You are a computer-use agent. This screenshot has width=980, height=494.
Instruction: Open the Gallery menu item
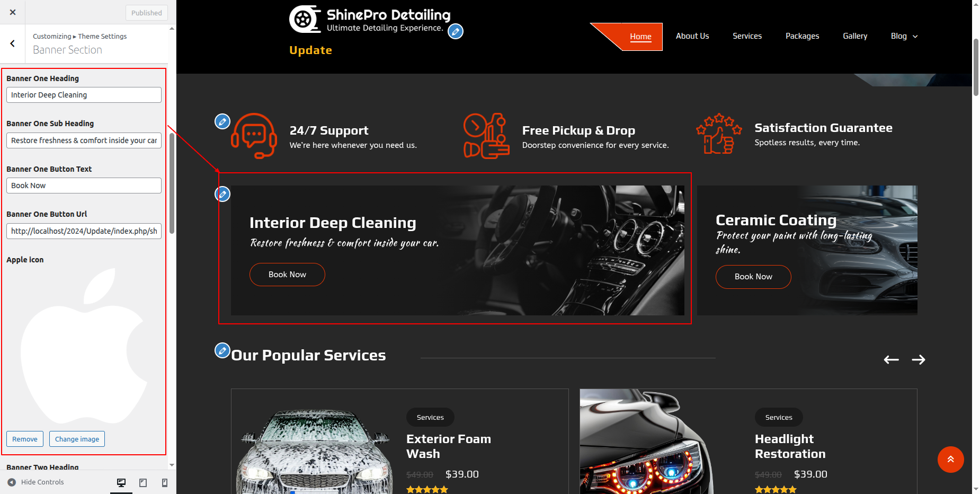855,36
